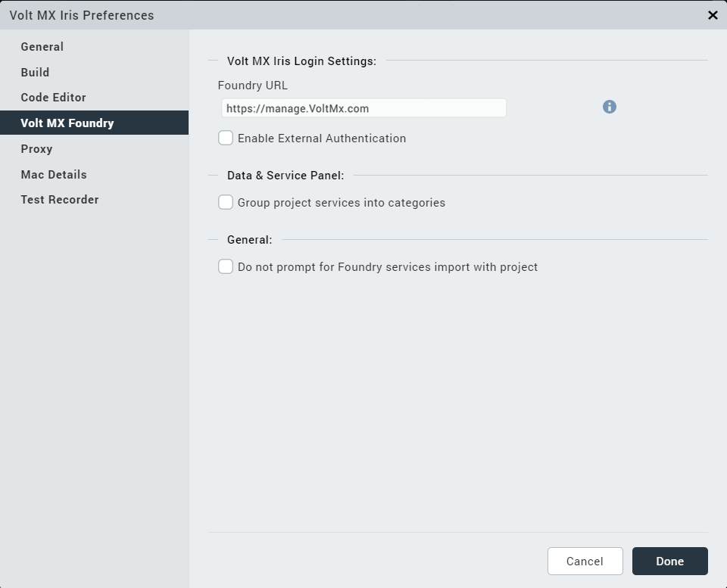Viewport: 727px width, 588px height.
Task: Show the Test Recorder preferences
Action: (60, 200)
